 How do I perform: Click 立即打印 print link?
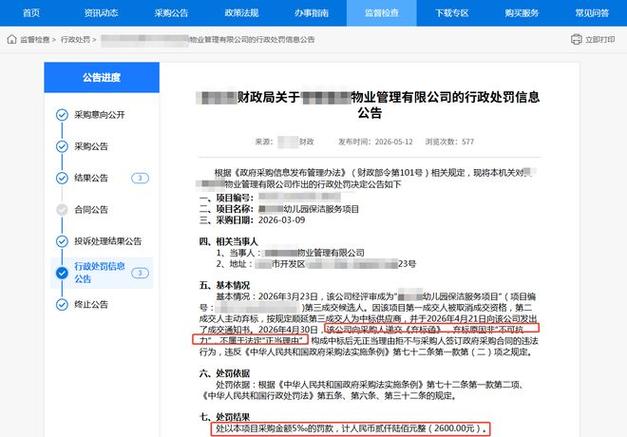(600, 40)
